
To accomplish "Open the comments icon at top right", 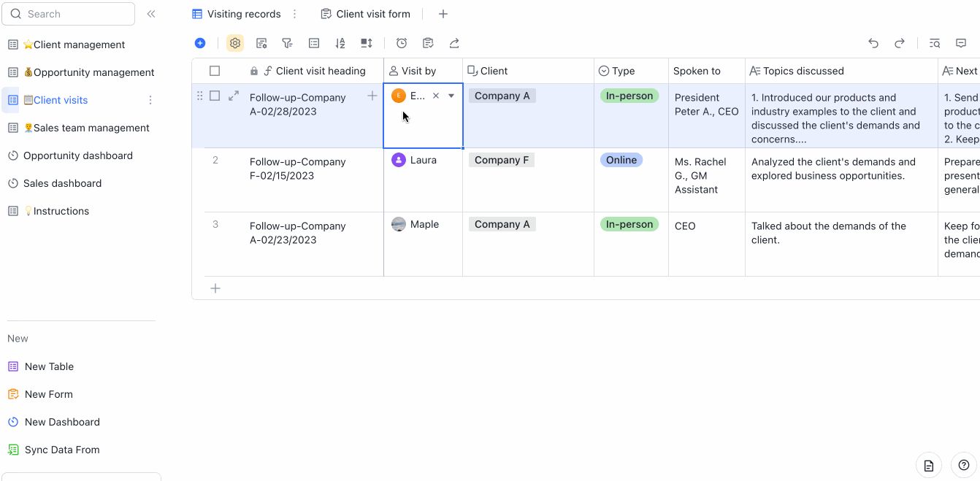I will 961,43.
